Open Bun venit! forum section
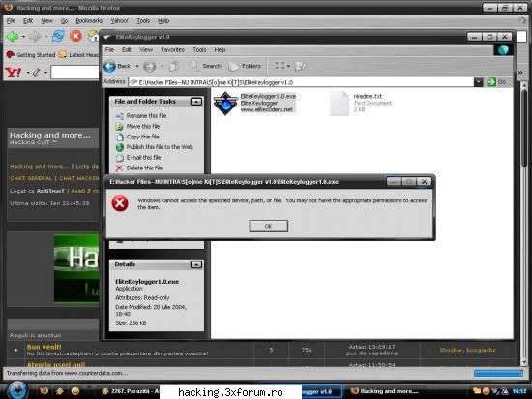The height and width of the screenshot is (399, 532). click(44, 347)
